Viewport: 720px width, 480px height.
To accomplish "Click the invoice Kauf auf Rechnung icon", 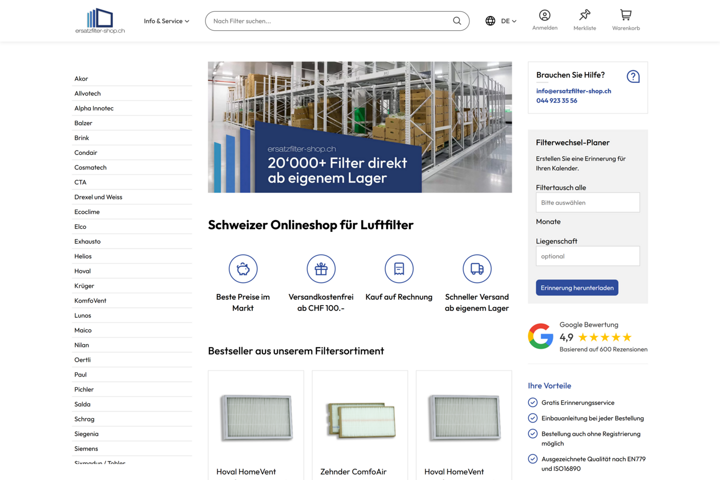I will [399, 269].
